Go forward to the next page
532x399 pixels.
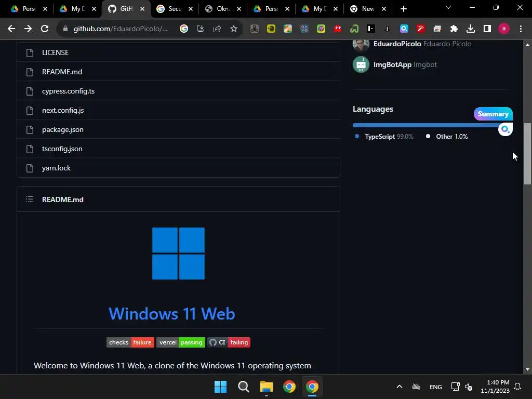28,29
